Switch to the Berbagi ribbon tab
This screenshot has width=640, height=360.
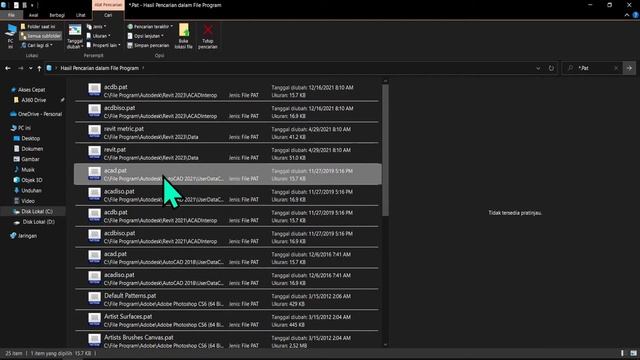pyautogui.click(x=57, y=15)
